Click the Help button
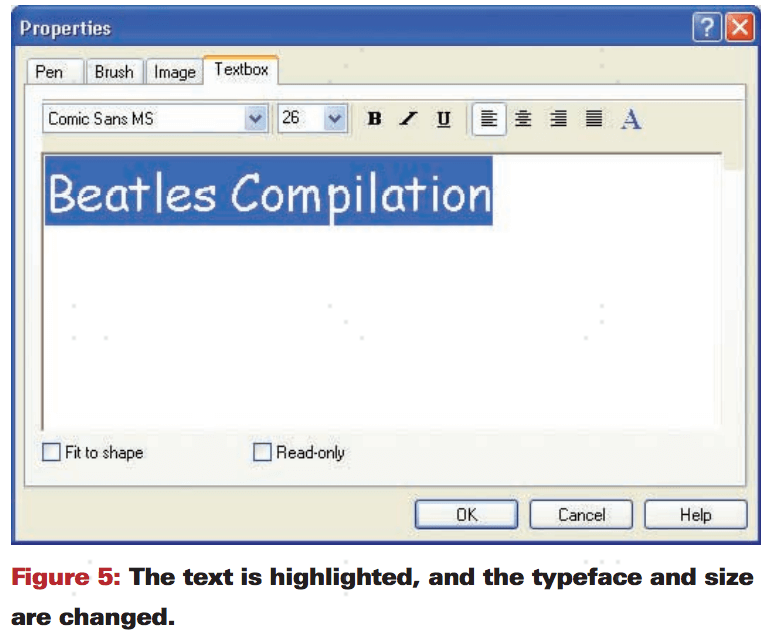Screen dimensions: 768x632 696,514
